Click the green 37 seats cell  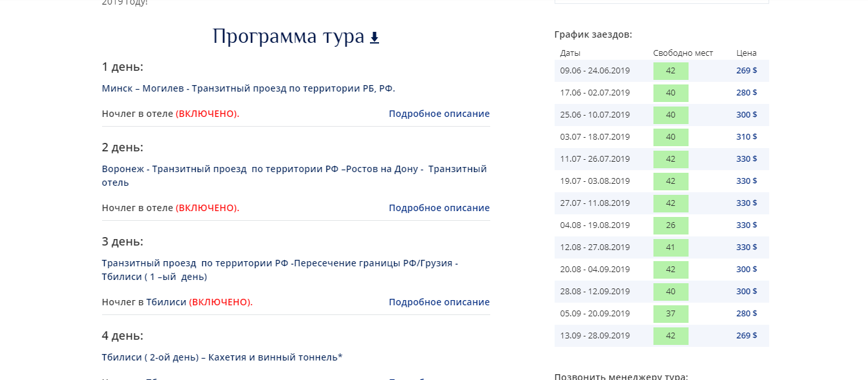pos(670,314)
